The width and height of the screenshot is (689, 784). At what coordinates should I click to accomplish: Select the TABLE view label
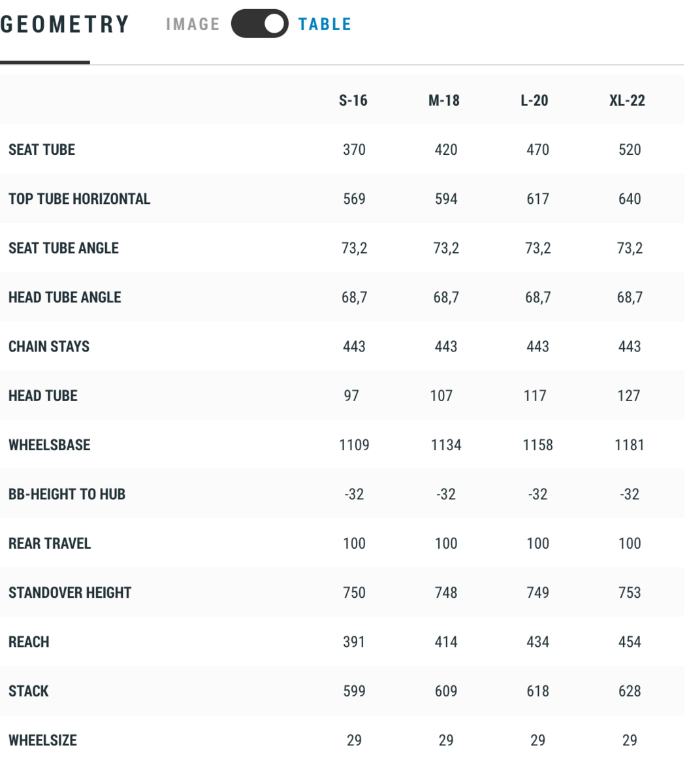pyautogui.click(x=325, y=24)
